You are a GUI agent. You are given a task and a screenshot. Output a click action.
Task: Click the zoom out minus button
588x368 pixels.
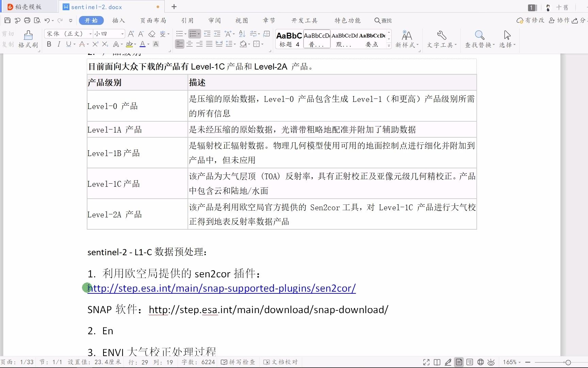click(x=528, y=362)
